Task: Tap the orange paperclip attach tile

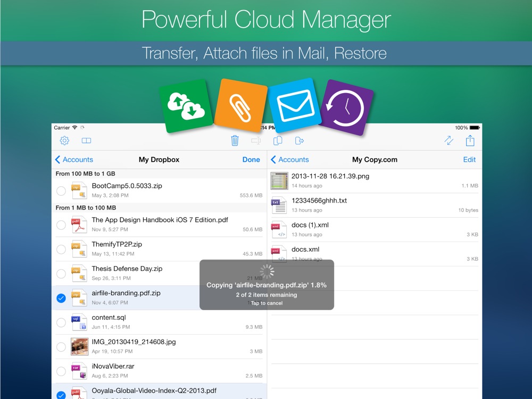Action: tap(240, 105)
